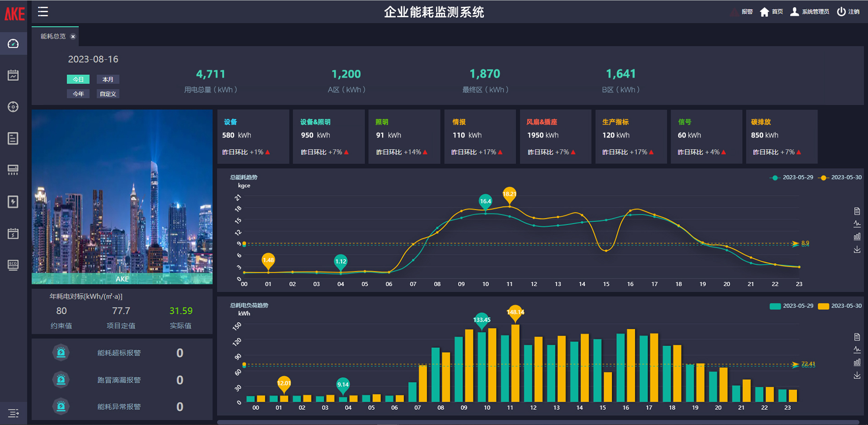Image resolution: width=868 pixels, height=425 pixels.
Task: Download the 总耗电负荷趋势 chart image
Action: [857, 375]
